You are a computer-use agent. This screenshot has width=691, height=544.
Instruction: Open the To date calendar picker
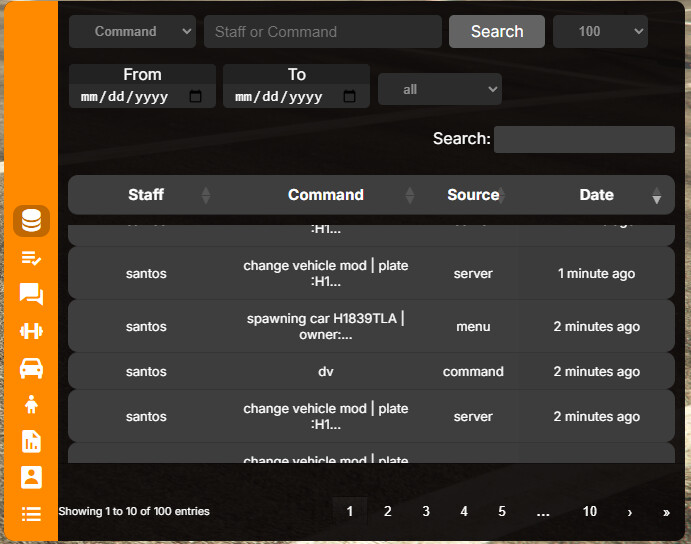coord(349,97)
